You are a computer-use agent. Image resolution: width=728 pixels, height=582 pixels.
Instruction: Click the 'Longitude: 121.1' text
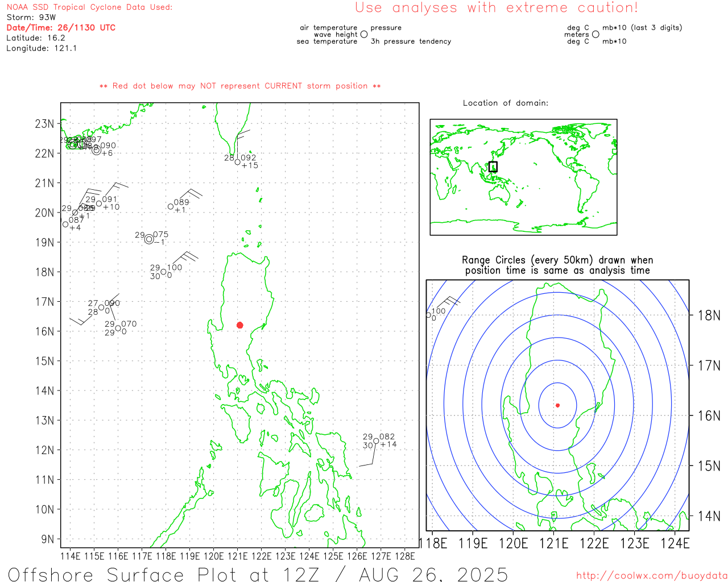tap(42, 48)
